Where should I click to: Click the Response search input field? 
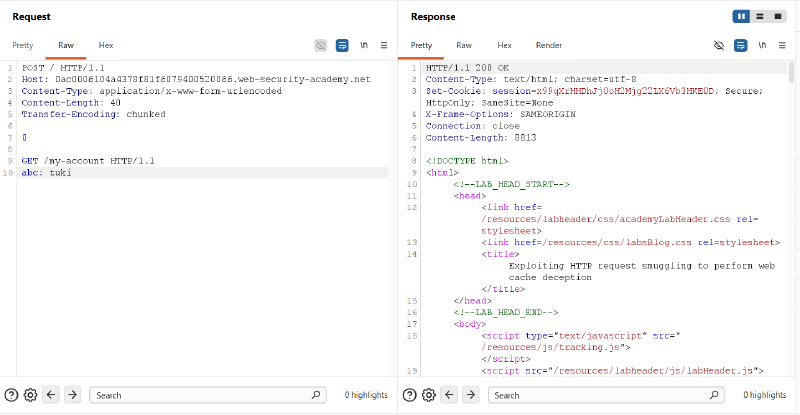point(606,395)
